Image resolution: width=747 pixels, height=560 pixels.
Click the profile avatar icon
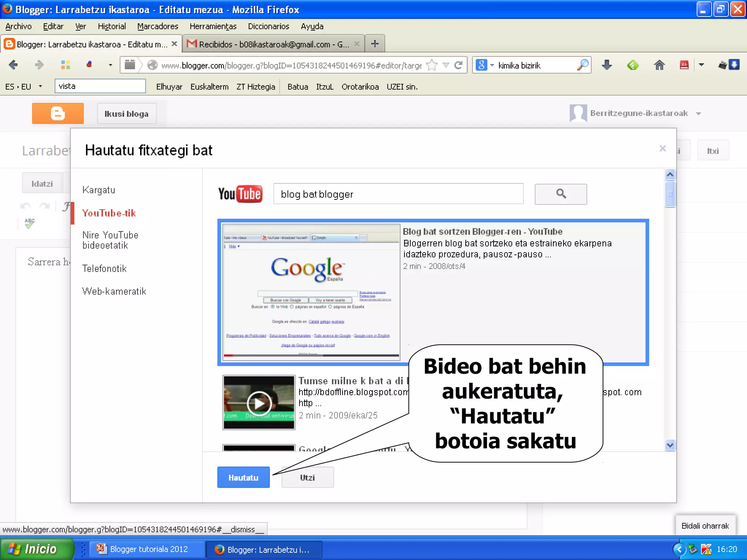coord(578,113)
